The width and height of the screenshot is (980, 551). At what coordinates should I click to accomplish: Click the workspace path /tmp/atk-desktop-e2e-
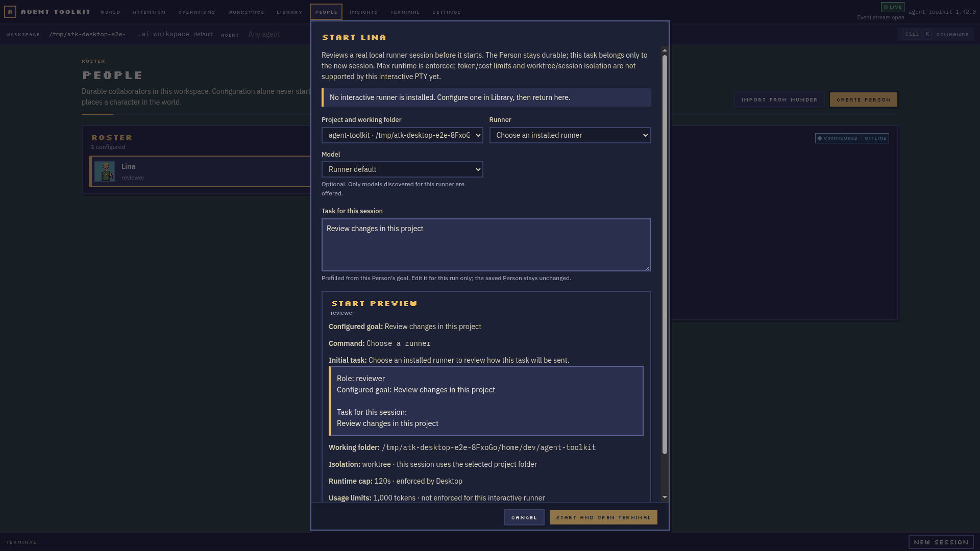[x=87, y=34]
